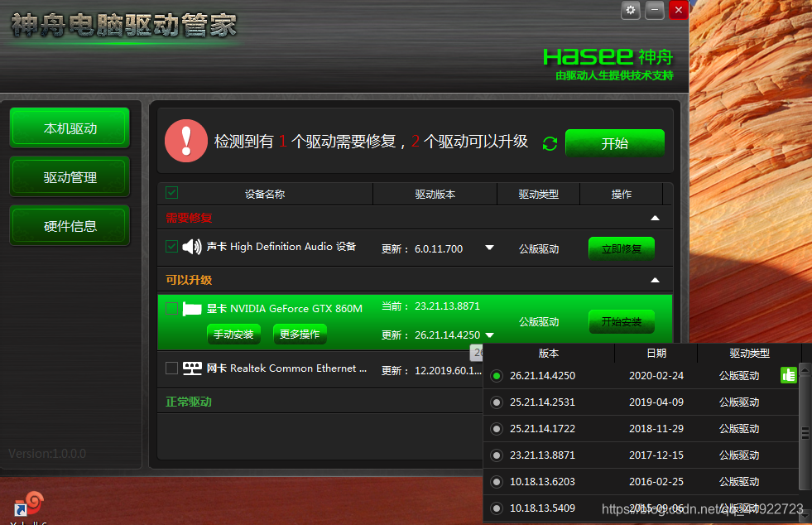The width and height of the screenshot is (812, 525).
Task: Click the date 2018-11-29 in version list
Action: click(656, 429)
